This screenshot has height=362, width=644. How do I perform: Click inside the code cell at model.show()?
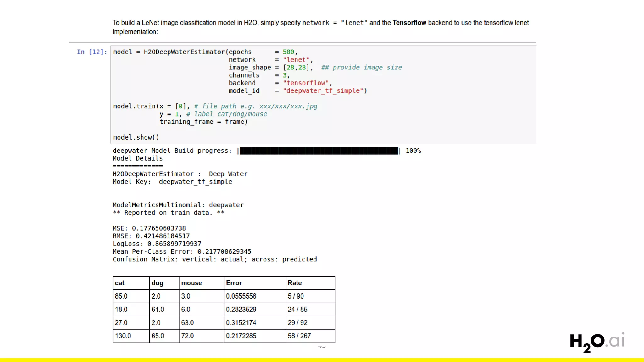136,137
